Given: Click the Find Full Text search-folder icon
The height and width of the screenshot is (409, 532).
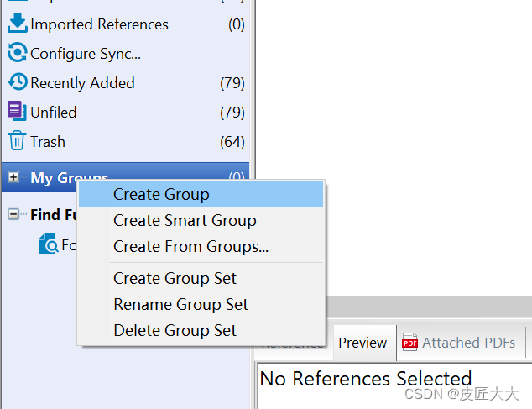Looking at the screenshot, I should click(48, 244).
